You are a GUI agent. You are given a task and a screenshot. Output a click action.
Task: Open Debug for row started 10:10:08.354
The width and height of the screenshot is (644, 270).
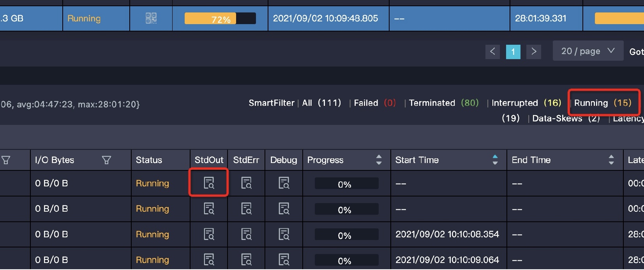pyautogui.click(x=284, y=234)
